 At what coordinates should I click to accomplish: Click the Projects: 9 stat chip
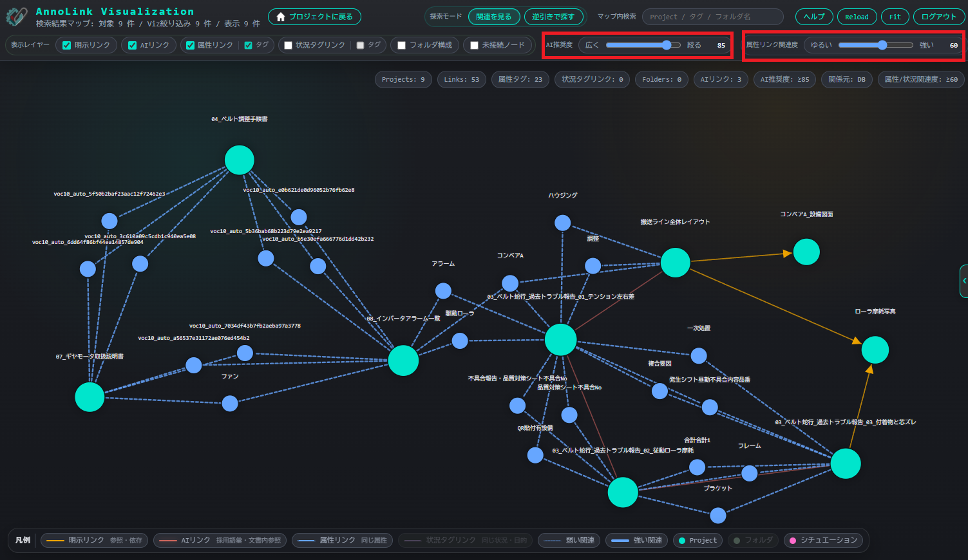coord(403,80)
